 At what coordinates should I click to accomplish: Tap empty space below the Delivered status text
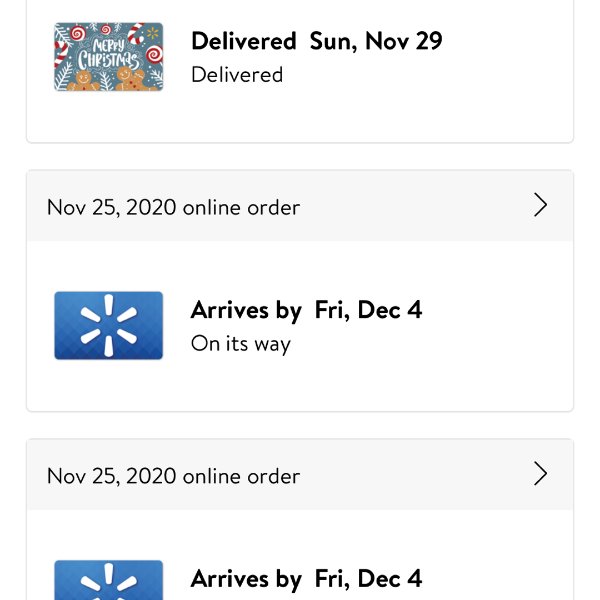(x=300, y=115)
